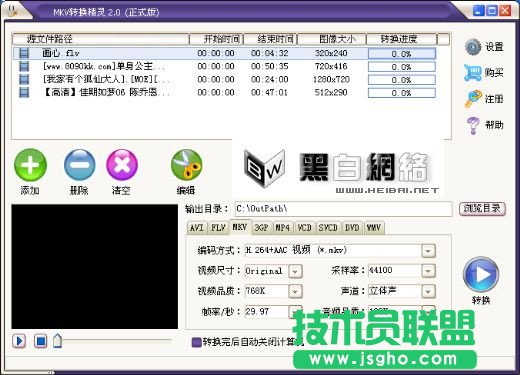The height and width of the screenshot is (375, 520).
Task: Click progress bar of 佳期如梦06 row
Action: [x=402, y=93]
